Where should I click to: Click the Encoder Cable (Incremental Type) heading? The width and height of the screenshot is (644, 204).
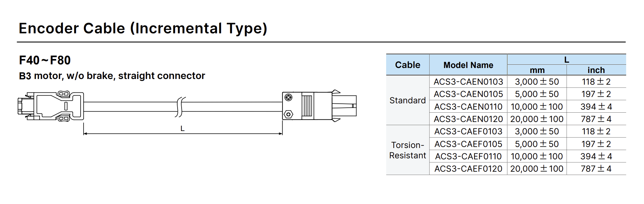click(x=143, y=28)
